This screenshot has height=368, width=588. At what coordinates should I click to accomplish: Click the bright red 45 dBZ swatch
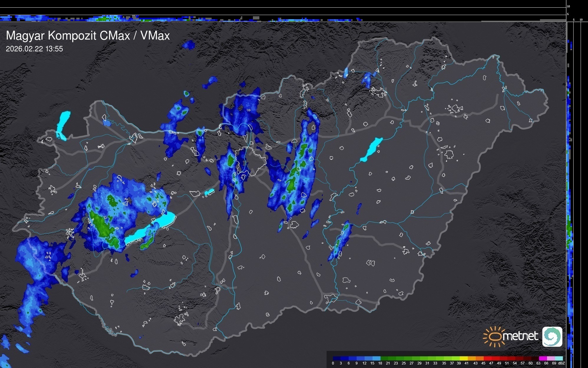coord(487,358)
